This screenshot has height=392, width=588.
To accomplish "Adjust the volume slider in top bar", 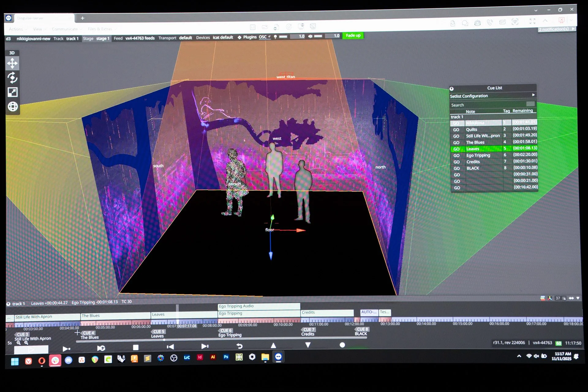I will 318,36.
